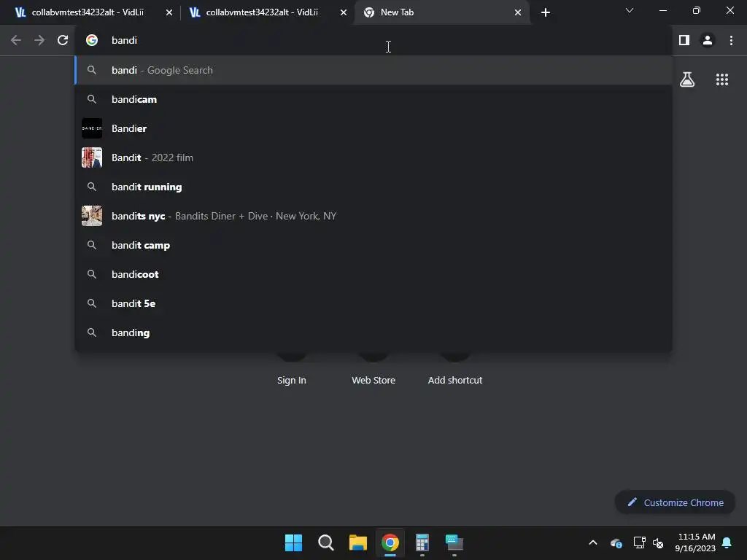The width and height of the screenshot is (747, 560).
Task: Choose the banding suggestion
Action: pyautogui.click(x=373, y=332)
